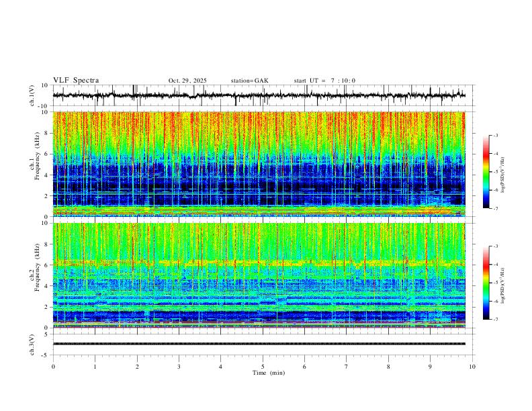Click the ch.3 flat black signal trace
532x411 pixels.
pos(259,344)
